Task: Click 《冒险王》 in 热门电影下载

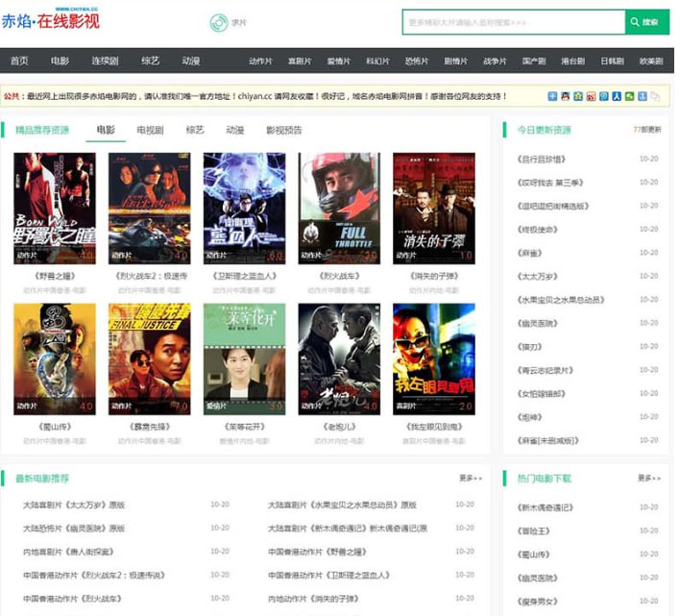Action: click(533, 531)
